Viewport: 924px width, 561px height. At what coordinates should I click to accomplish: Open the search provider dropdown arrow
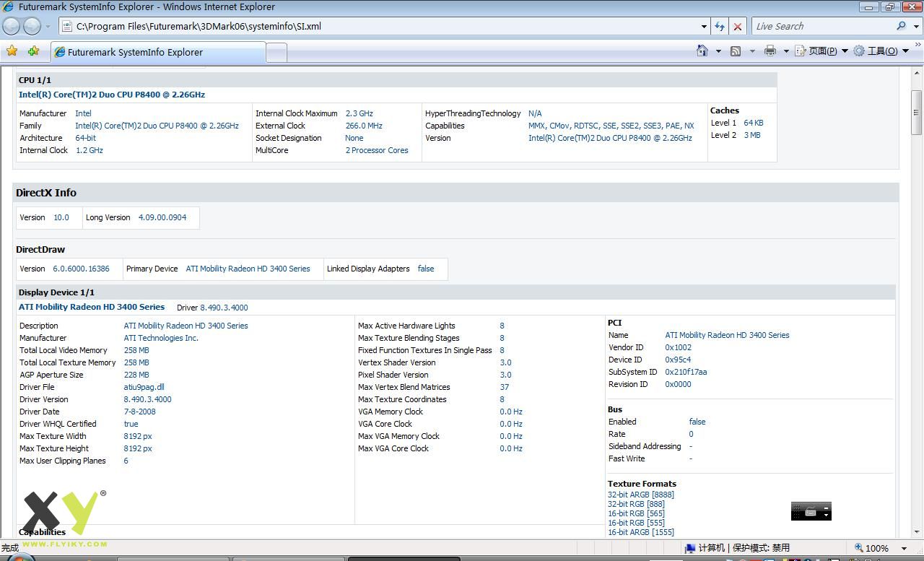click(x=915, y=27)
